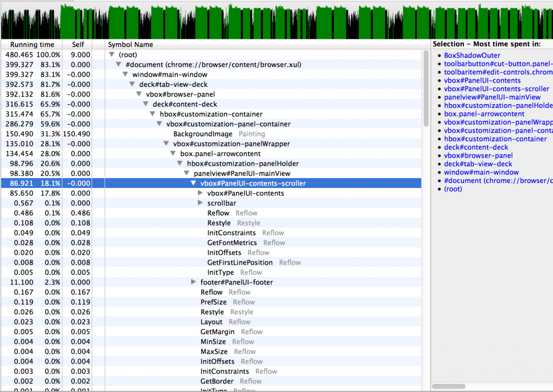Select Reflow row with 0.167 time
This screenshot has height=392, width=553.
click(x=211, y=292)
